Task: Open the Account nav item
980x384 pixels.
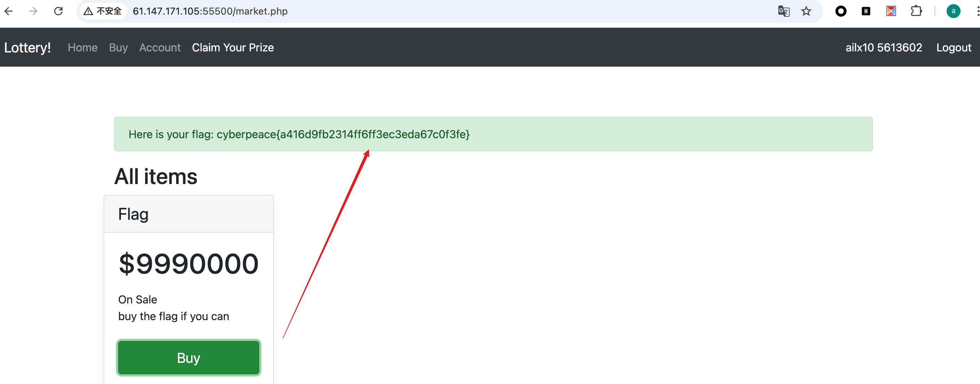Action: pos(160,48)
